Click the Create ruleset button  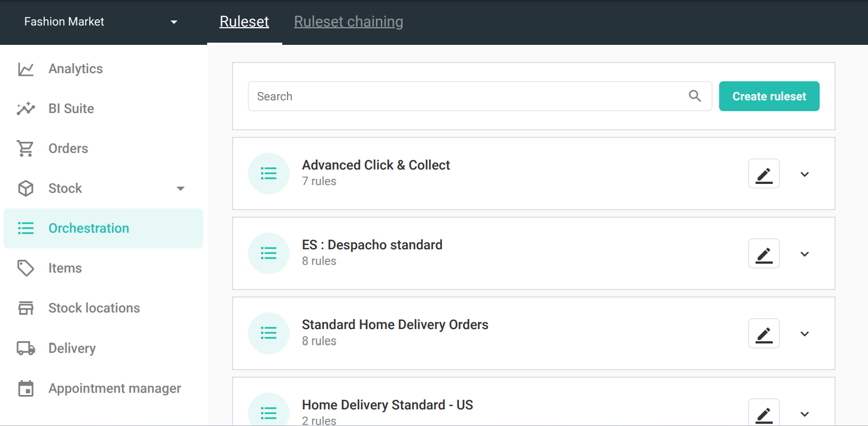(769, 96)
